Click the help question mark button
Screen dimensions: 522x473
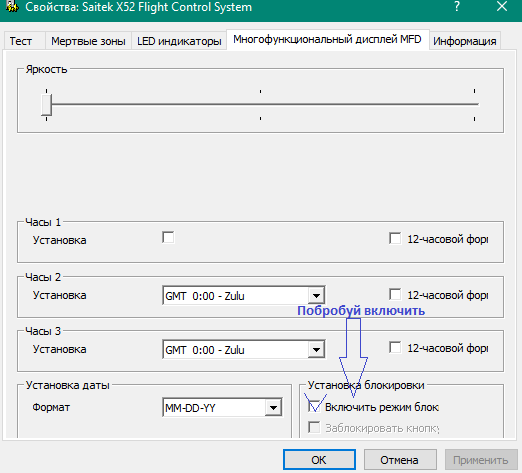pyautogui.click(x=457, y=6)
